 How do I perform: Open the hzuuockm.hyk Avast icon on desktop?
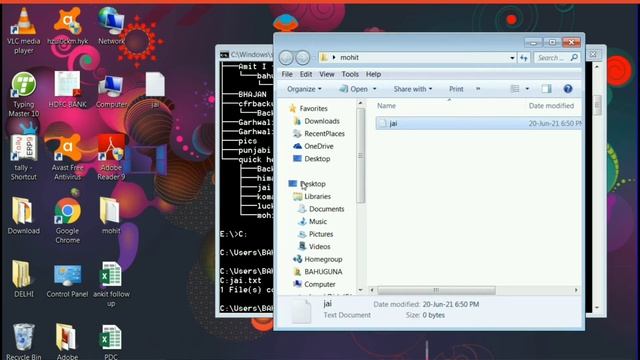tap(67, 26)
